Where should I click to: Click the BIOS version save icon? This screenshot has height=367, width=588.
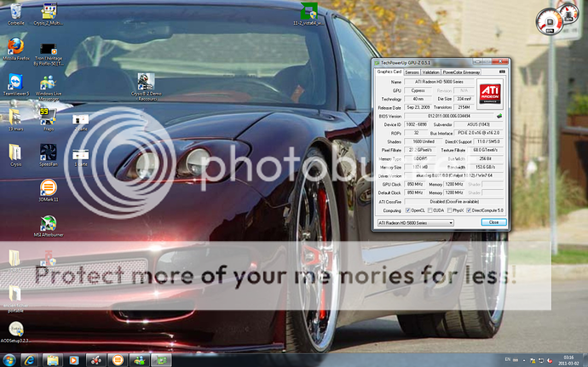point(500,115)
